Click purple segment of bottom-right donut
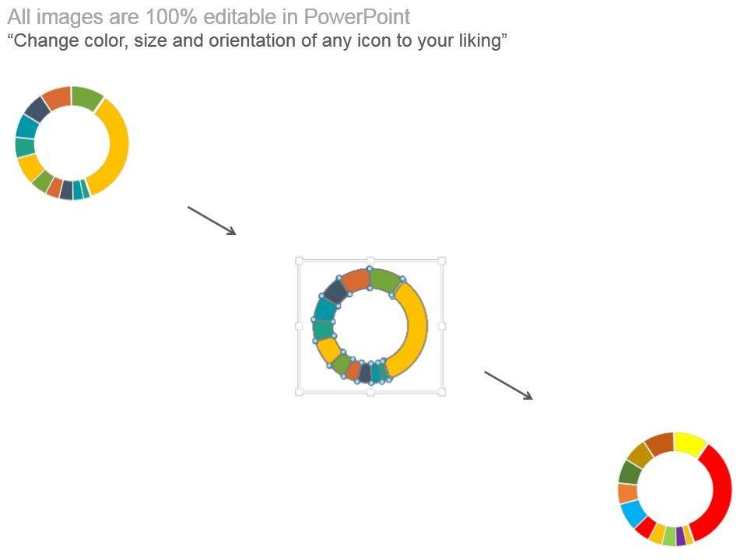Image resolution: width=747 pixels, height=560 pixels. (x=681, y=536)
